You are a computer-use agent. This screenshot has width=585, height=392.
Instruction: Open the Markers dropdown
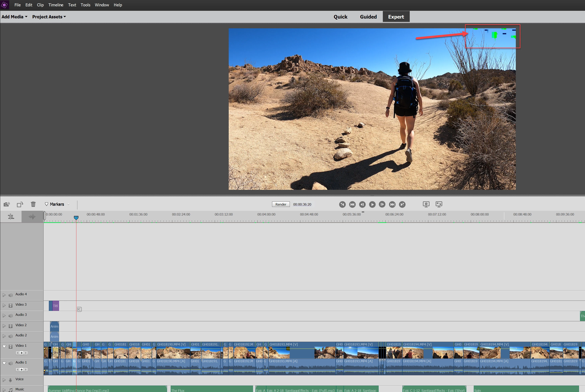click(x=57, y=204)
